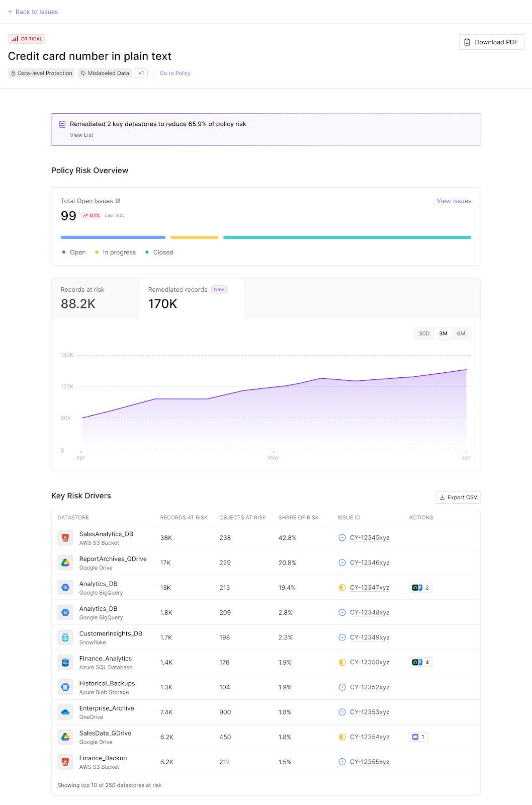Click BigQuery icon for 15K Analytics_DB row
532x805 pixels.
(x=65, y=588)
